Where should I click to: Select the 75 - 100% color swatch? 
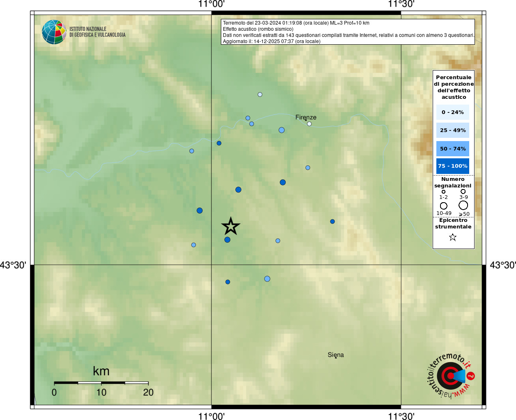453,166
